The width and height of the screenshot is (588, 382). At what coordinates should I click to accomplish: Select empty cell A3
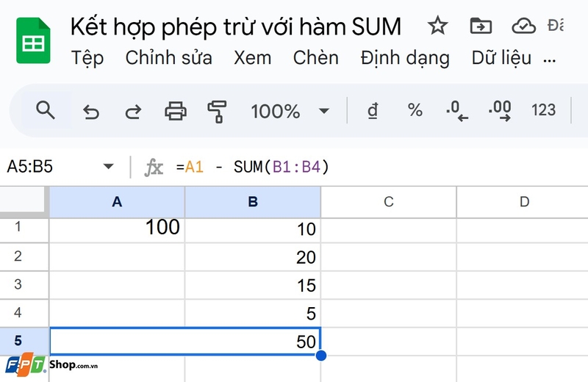(x=117, y=285)
